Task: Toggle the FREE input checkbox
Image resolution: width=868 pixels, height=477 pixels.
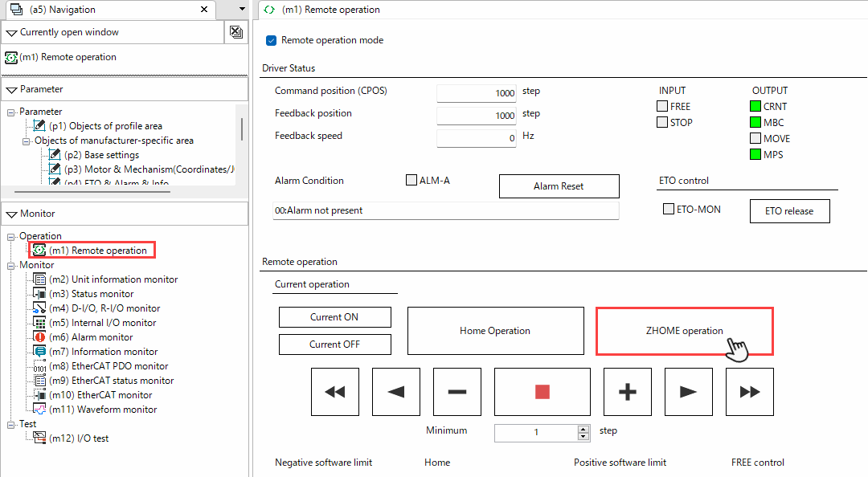Action: click(x=662, y=106)
